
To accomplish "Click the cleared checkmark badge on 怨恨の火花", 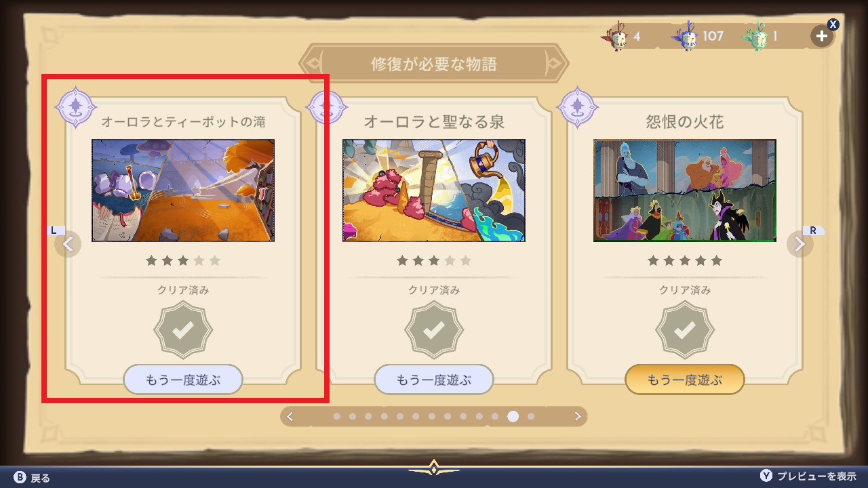I will [685, 330].
